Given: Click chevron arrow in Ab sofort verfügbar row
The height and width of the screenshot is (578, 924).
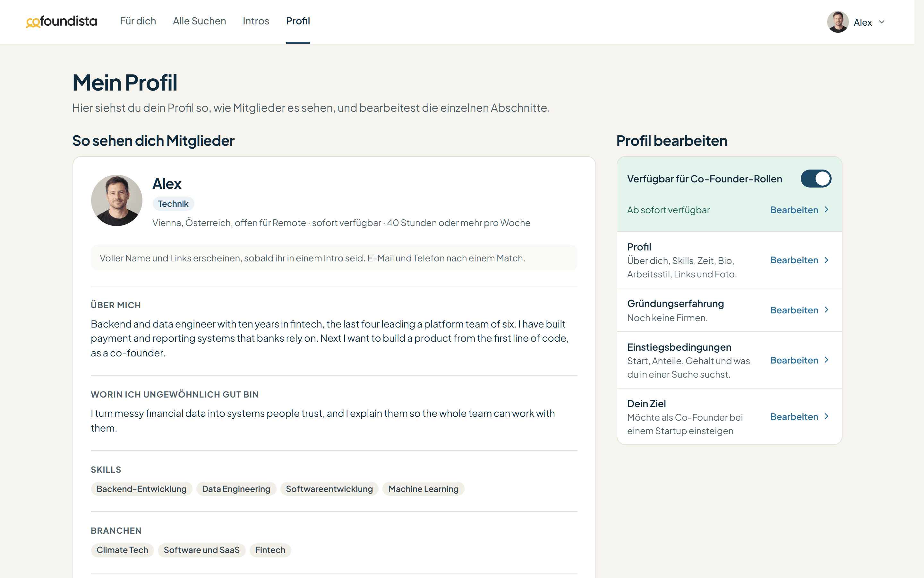Looking at the screenshot, I should click(827, 210).
